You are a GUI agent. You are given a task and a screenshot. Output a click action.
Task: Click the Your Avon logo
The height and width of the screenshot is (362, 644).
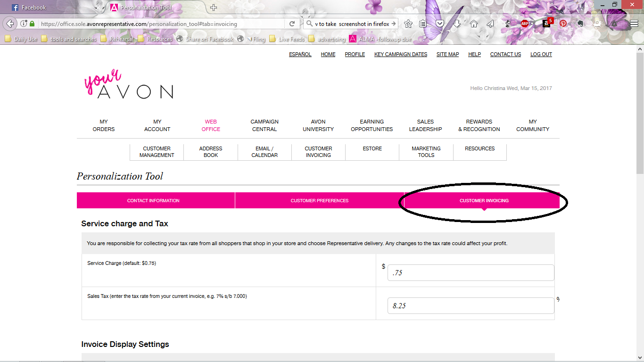(128, 85)
